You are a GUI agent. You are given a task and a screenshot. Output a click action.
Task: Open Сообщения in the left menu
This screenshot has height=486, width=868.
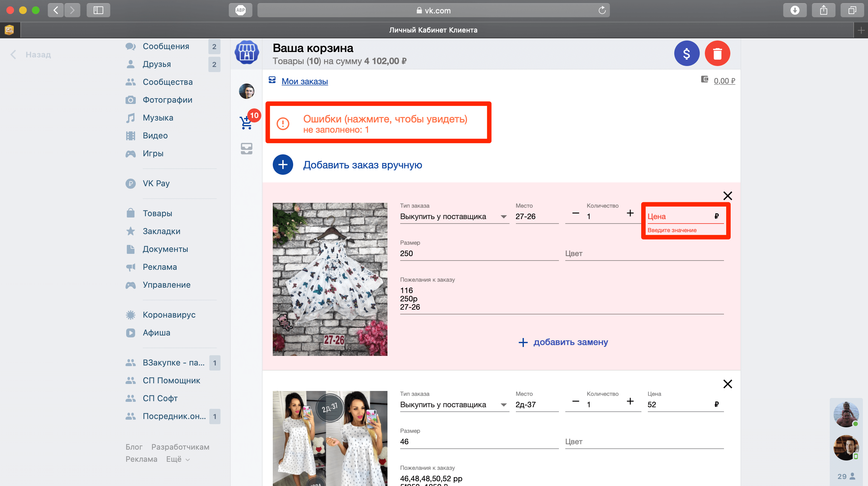point(166,46)
